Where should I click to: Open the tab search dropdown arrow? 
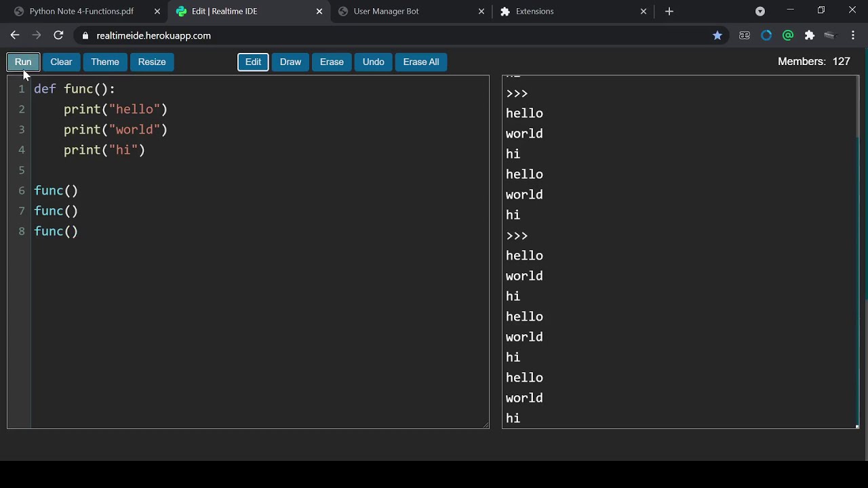(760, 11)
